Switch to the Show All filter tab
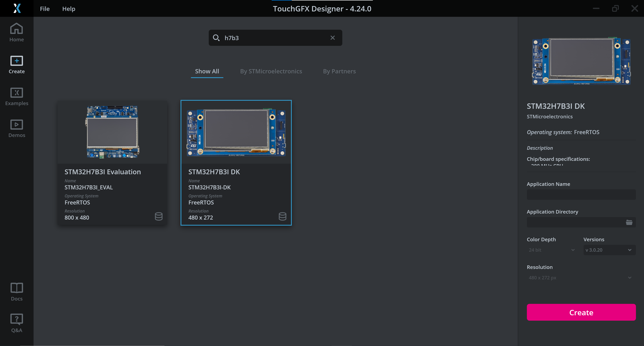This screenshot has height=346, width=644. point(207,71)
